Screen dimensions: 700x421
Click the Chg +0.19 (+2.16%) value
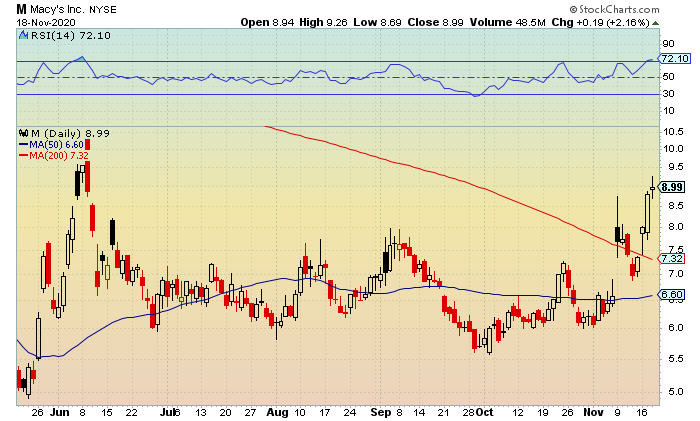600,22
